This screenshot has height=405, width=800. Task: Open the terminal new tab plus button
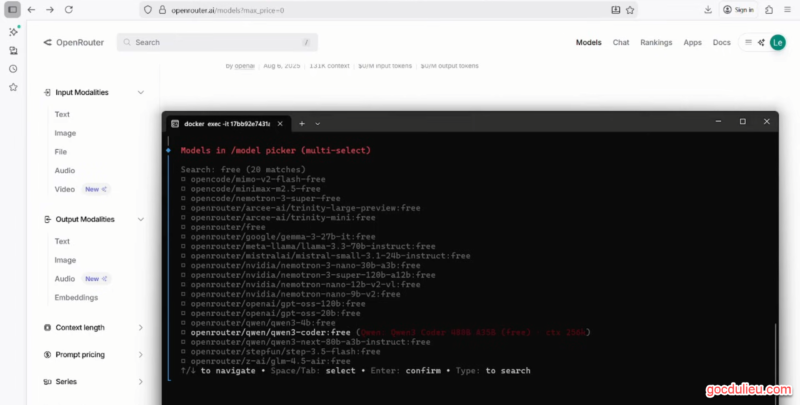tap(302, 123)
